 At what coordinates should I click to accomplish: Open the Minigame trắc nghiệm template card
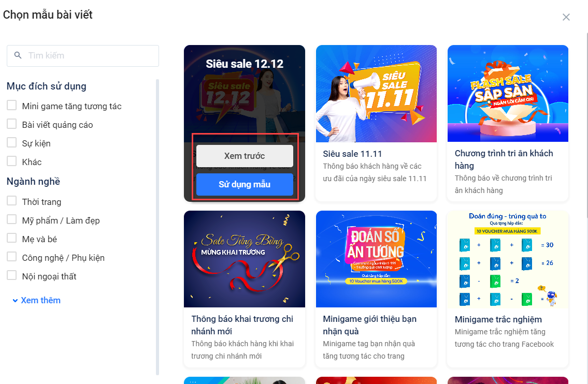508,289
